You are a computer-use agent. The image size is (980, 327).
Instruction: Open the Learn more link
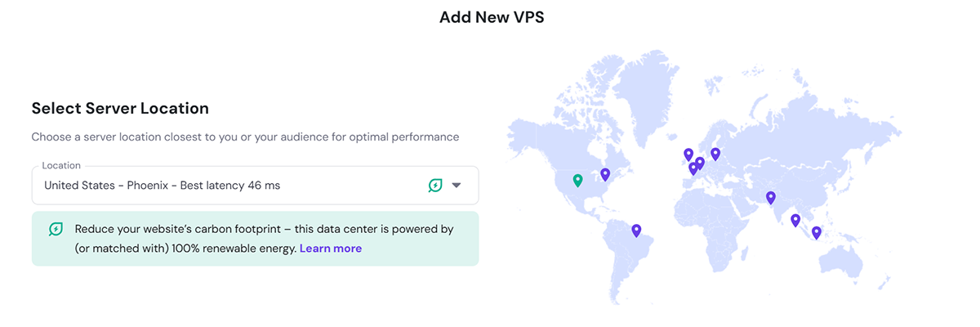coord(331,249)
